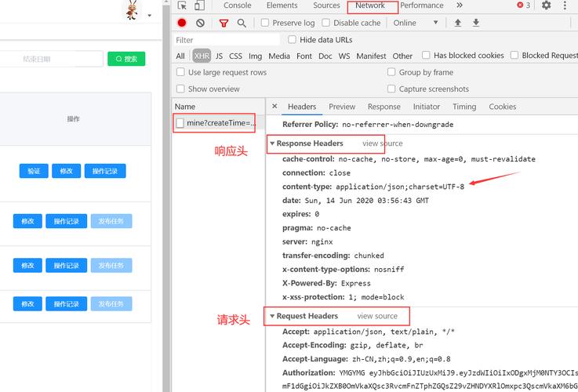Import HAR file upload arrow
The height and width of the screenshot is (392, 578).
457,23
